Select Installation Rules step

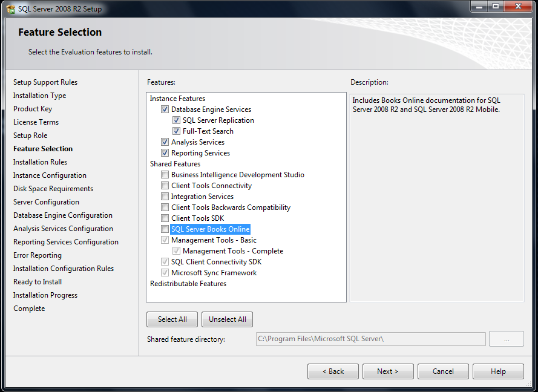point(40,162)
